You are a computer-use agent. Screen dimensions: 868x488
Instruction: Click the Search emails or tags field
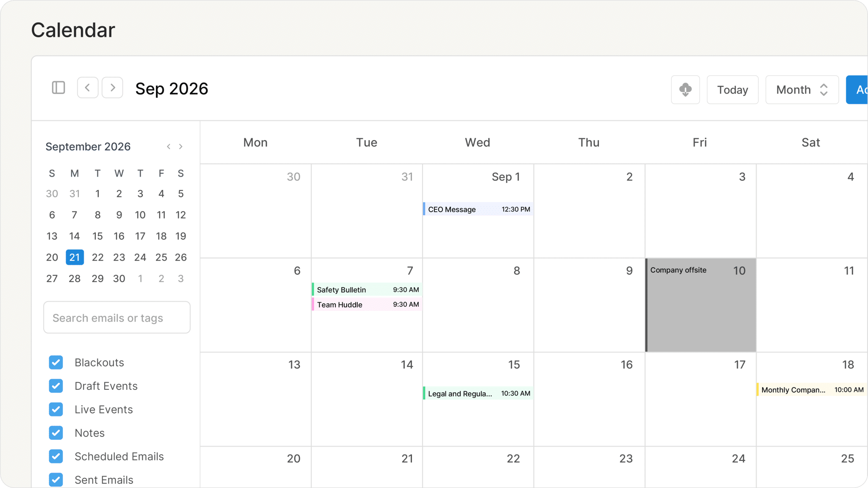point(117,318)
